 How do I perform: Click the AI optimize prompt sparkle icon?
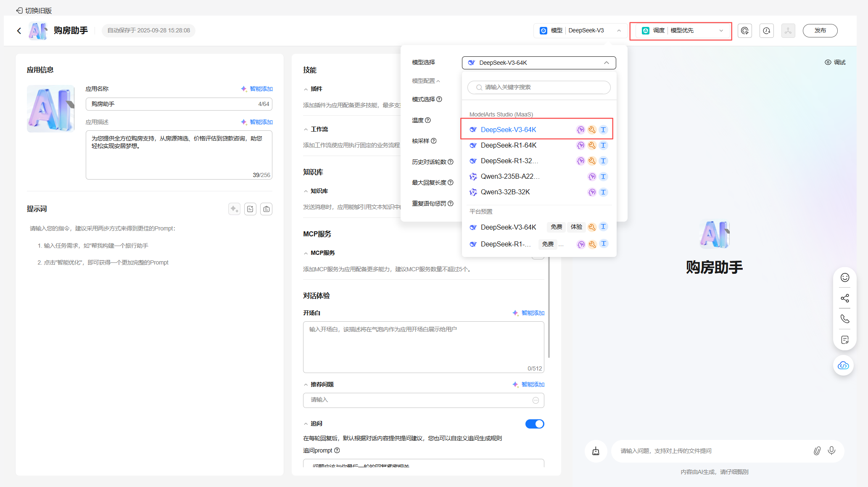[234, 209]
